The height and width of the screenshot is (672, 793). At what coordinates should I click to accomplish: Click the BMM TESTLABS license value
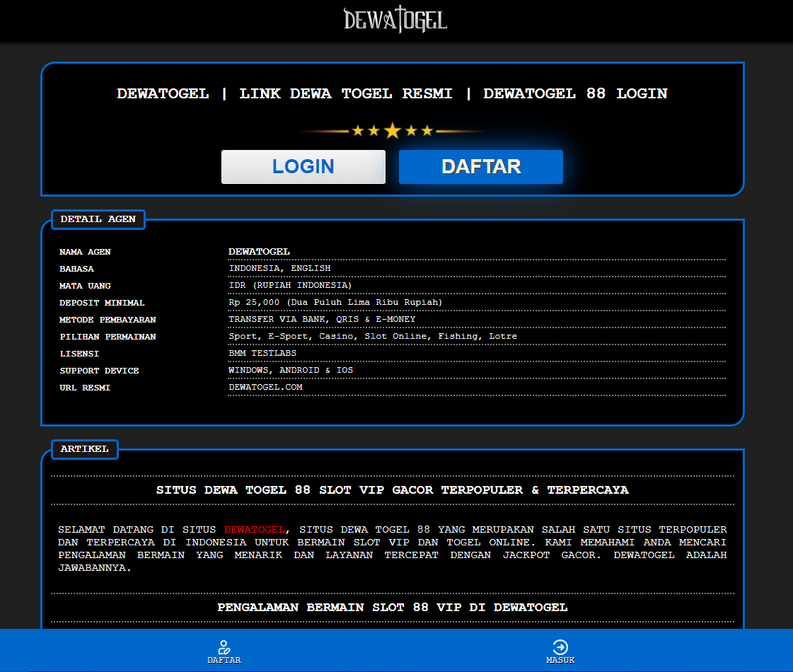tap(262, 354)
